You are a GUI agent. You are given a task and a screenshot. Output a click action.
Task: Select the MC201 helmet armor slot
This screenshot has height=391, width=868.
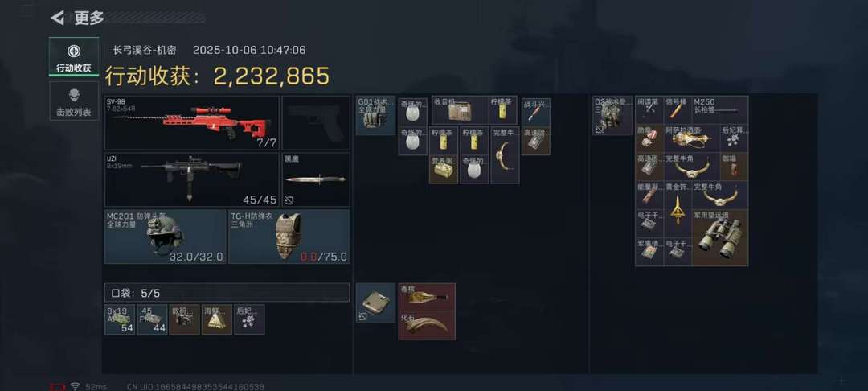[165, 236]
